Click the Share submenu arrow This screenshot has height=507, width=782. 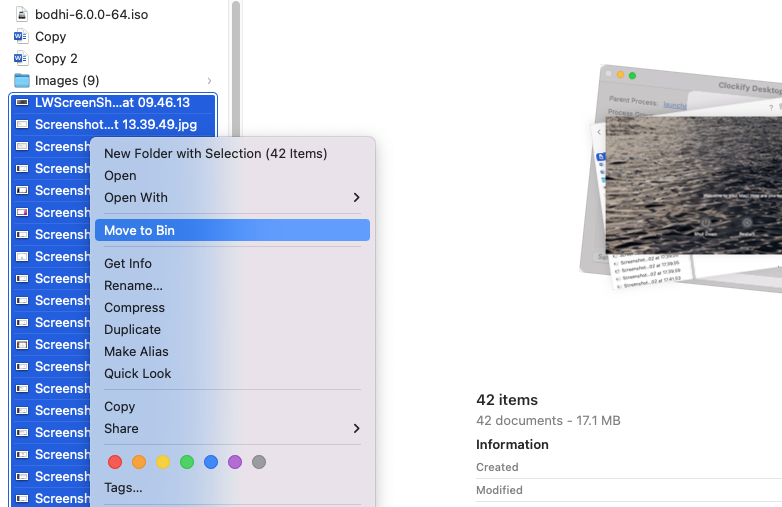click(356, 428)
